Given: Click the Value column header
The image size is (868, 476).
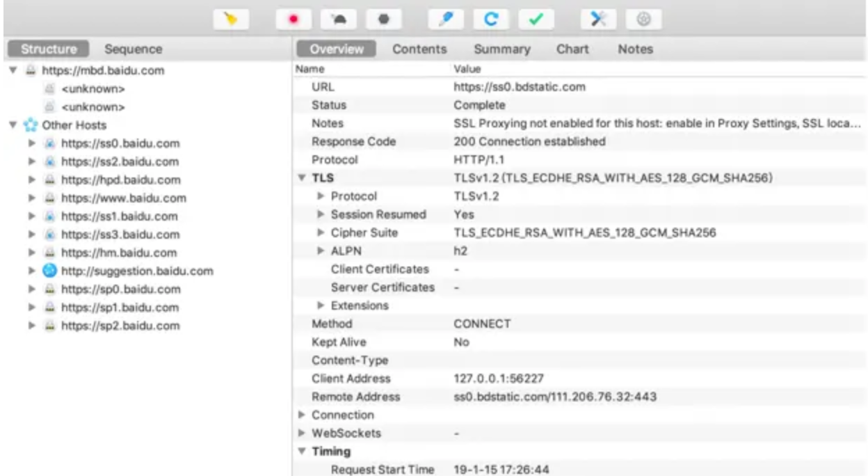Looking at the screenshot, I should pyautogui.click(x=467, y=70).
